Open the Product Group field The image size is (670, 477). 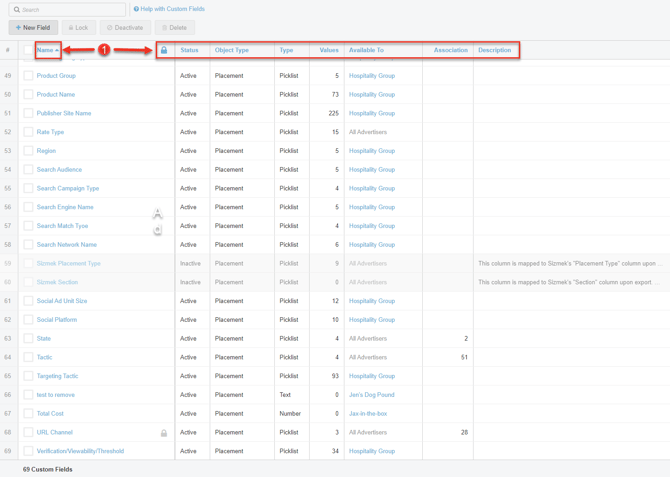pyautogui.click(x=56, y=76)
